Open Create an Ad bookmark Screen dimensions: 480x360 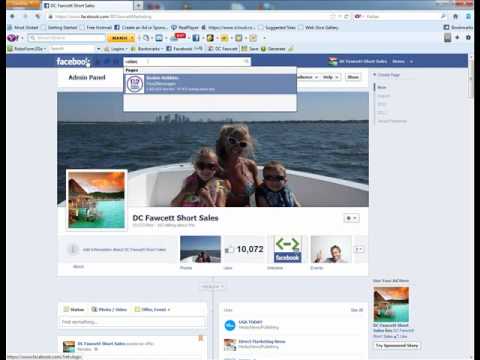140,27
